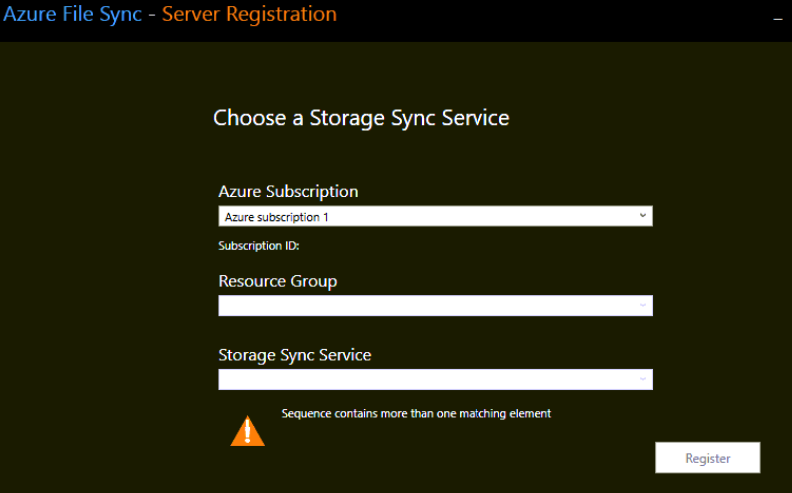Expand the Storage Sync Service dropdown arrow
Viewport: 792px width, 493px height.
[642, 379]
